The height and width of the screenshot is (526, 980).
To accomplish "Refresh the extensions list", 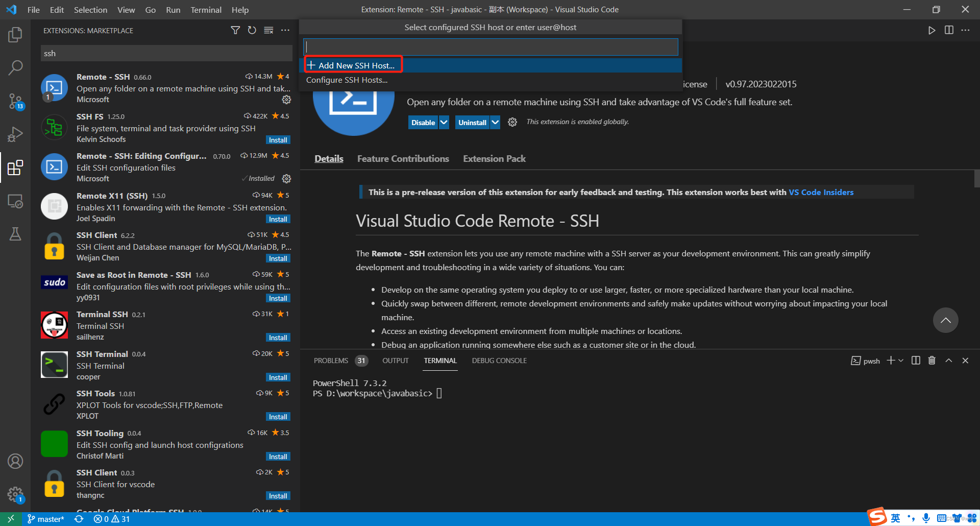I will click(252, 30).
